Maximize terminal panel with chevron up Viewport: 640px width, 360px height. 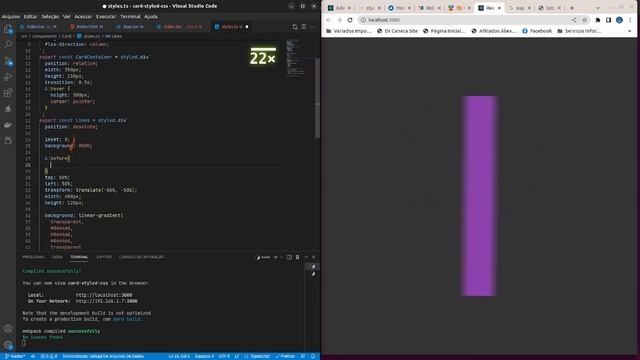[x=306, y=257]
